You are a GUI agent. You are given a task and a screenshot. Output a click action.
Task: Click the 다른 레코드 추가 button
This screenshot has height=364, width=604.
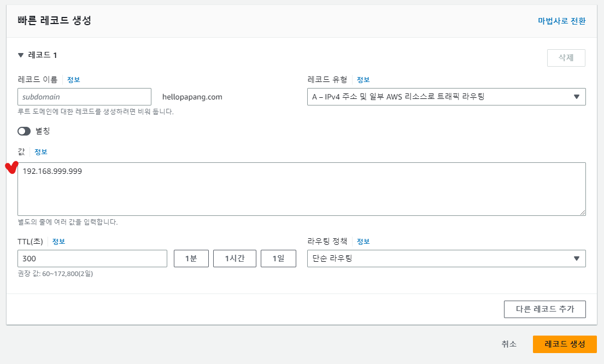[x=544, y=309]
